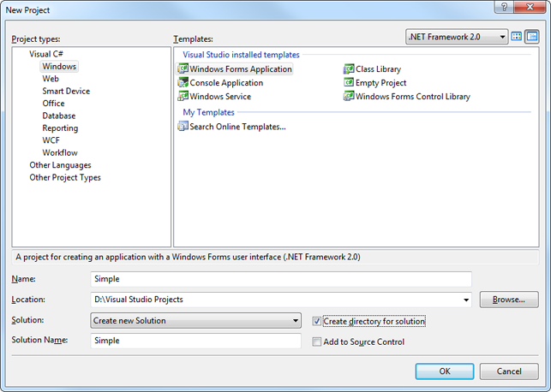Enable Add to Source Control checkbox

317,342
